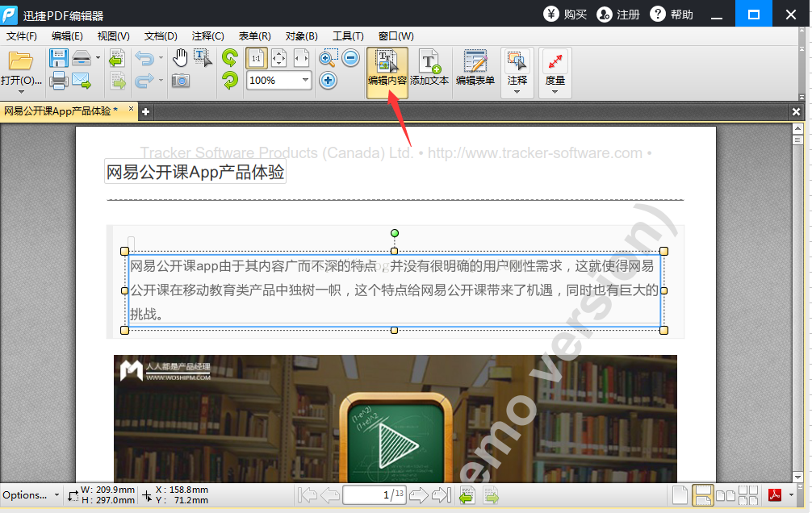Switch to two-page facing layout
Screen dimensions: 812x513
[726, 495]
